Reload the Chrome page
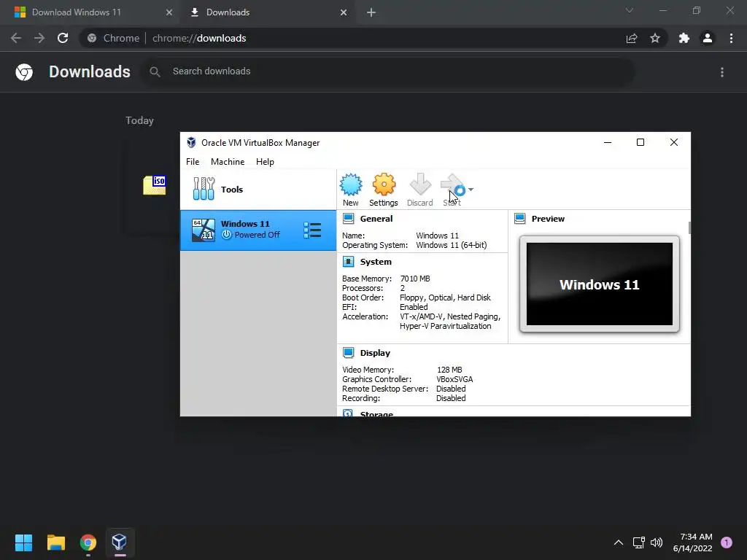The width and height of the screenshot is (747, 560). coord(63,38)
